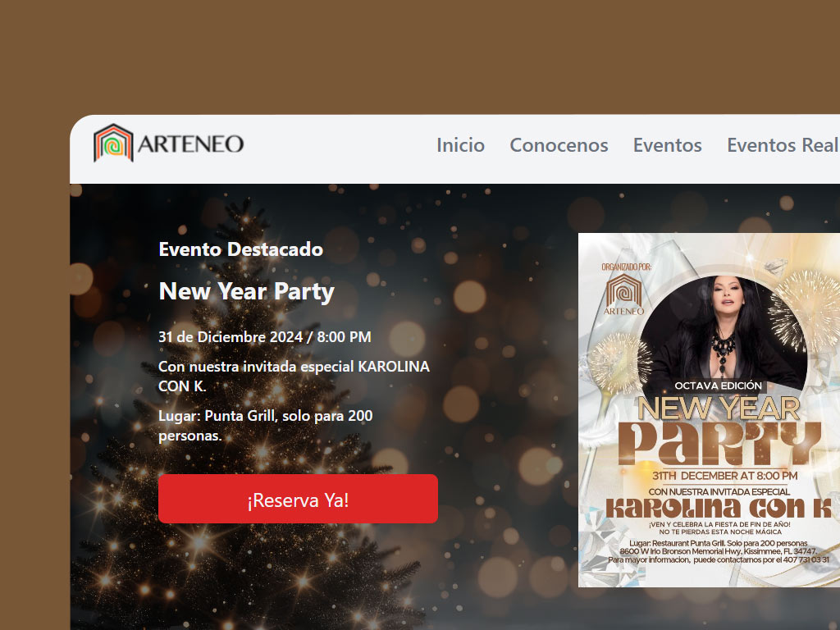The height and width of the screenshot is (630, 840).
Task: Click the event date '31 de Diciembre 2024'
Action: [x=265, y=337]
